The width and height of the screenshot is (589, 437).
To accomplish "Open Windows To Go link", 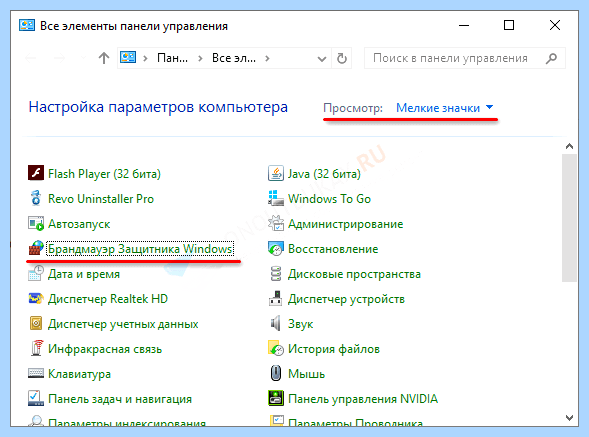I will pyautogui.click(x=329, y=198).
